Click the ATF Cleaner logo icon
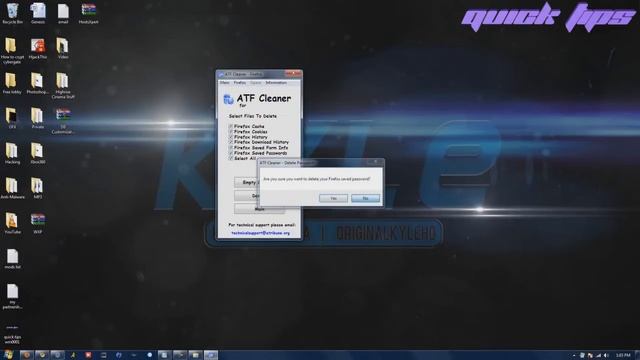 coord(228,99)
